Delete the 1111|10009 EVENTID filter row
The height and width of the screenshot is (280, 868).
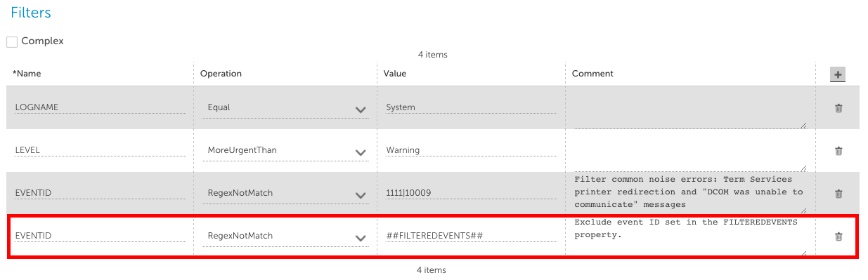click(x=838, y=194)
